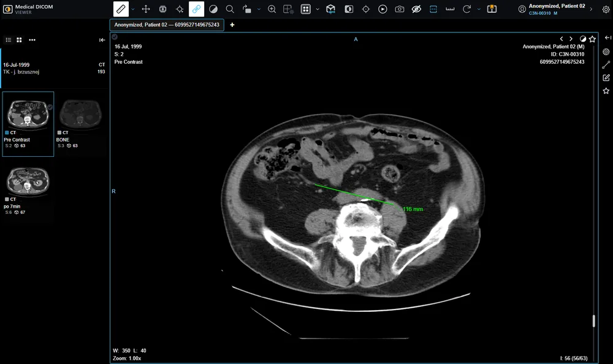Click the ID: C3N-00310 overlay text
This screenshot has height=364, width=613.
[x=567, y=55]
